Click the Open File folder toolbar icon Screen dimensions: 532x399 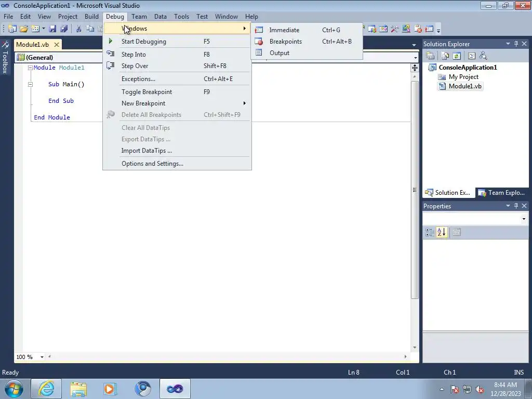pos(24,29)
